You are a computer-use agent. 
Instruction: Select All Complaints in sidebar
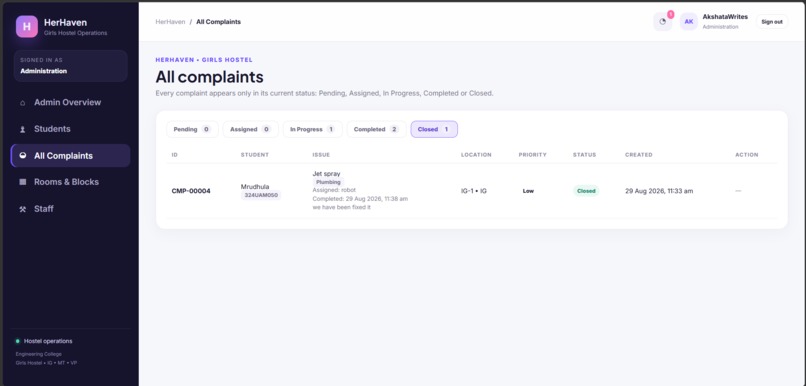[x=70, y=156]
